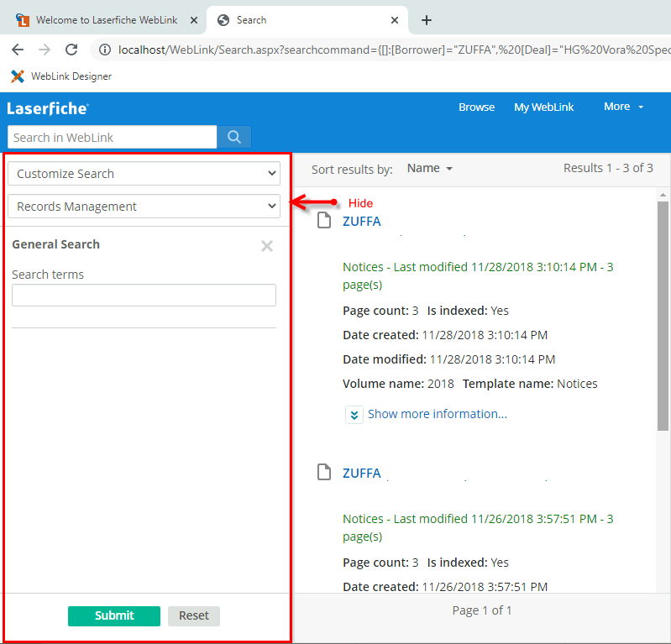Image resolution: width=671 pixels, height=644 pixels.
Task: Click the browser back arrow
Action: 18,50
